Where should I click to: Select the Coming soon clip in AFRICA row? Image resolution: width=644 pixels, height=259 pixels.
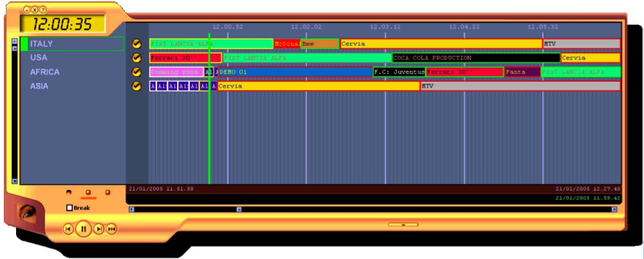pyautogui.click(x=176, y=72)
